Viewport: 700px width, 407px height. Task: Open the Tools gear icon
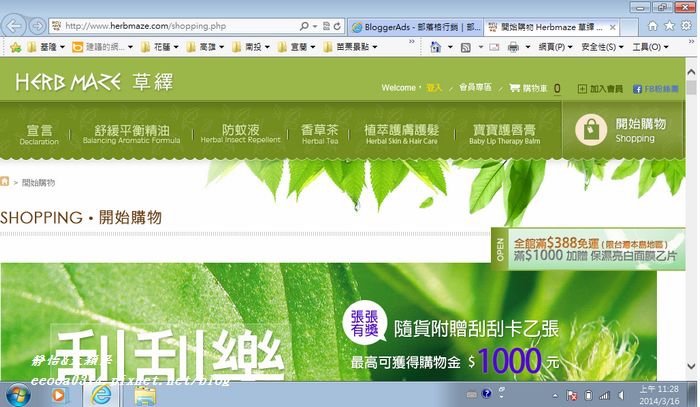click(x=686, y=26)
